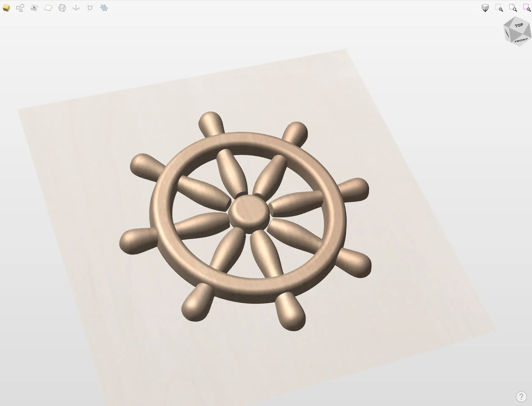The image size is (532, 406).
Task: Click the page with magnifier zoom icon
Action: tap(513, 8)
